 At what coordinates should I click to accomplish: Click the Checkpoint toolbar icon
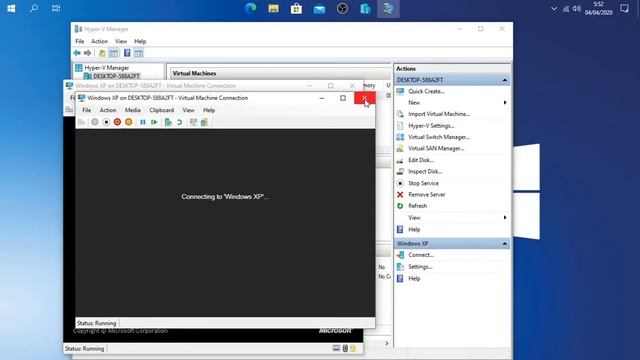click(168, 122)
